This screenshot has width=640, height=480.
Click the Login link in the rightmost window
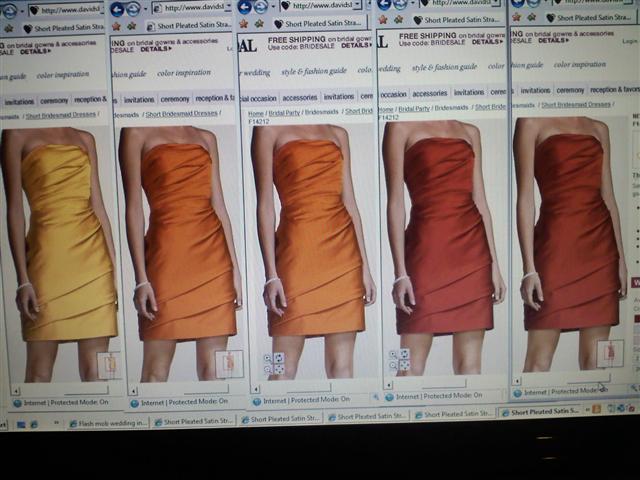(x=630, y=41)
